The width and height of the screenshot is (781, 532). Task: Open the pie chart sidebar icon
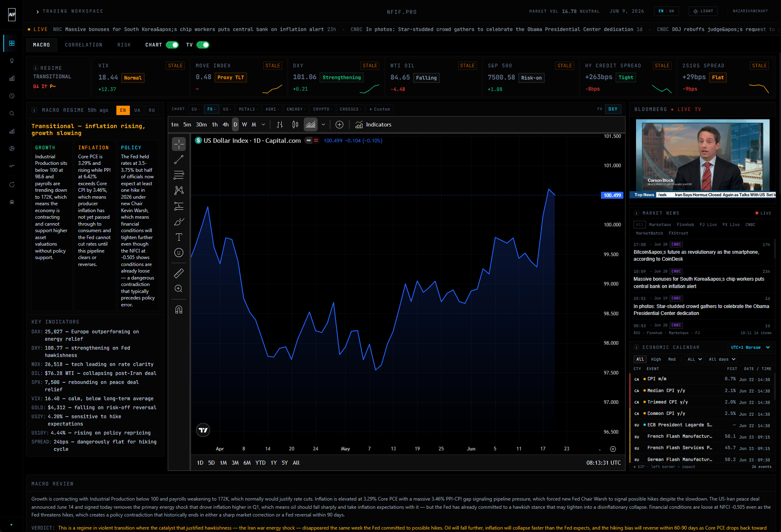(12, 149)
